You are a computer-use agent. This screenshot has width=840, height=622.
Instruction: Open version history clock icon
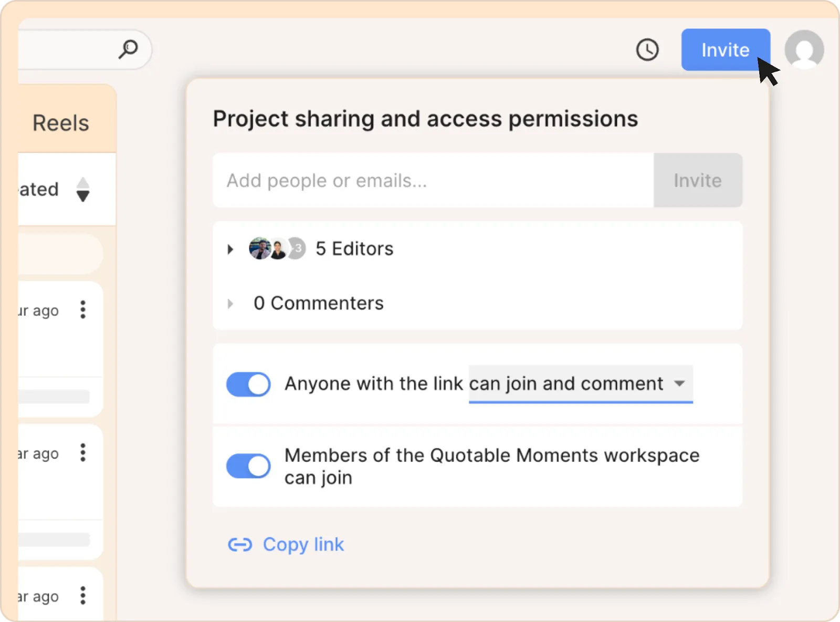pos(647,50)
